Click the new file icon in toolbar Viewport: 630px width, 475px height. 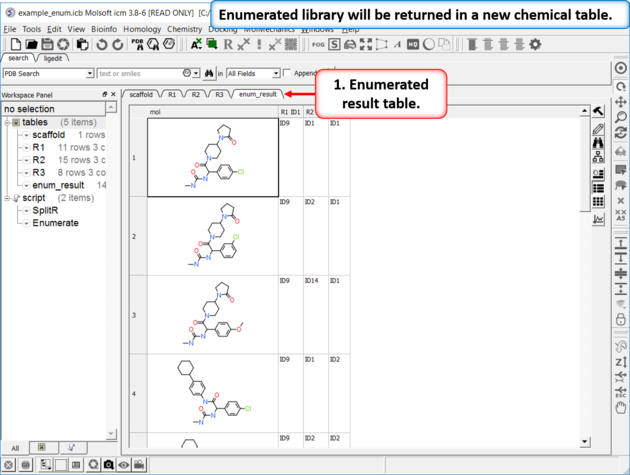click(16, 45)
